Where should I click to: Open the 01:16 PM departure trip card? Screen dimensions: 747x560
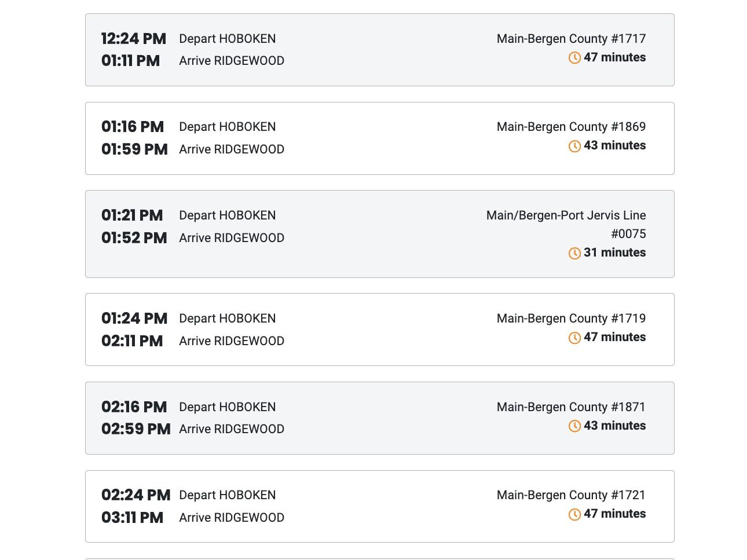coord(380,138)
